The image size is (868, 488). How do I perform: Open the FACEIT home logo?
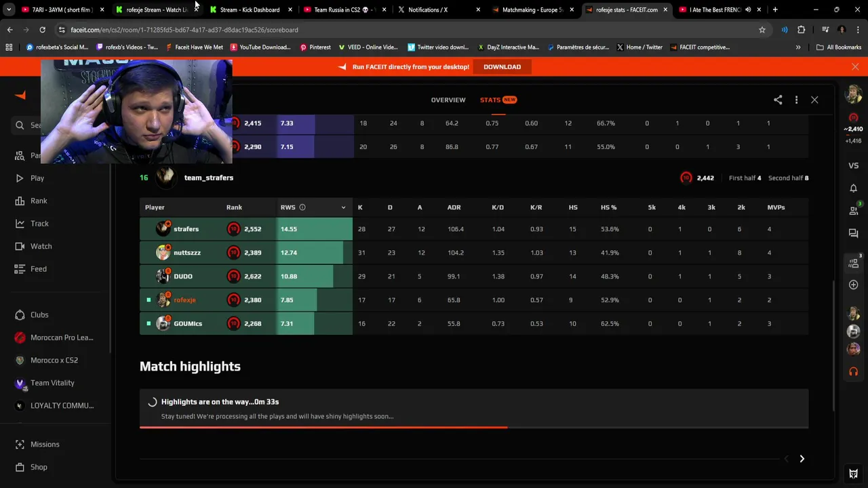20,96
